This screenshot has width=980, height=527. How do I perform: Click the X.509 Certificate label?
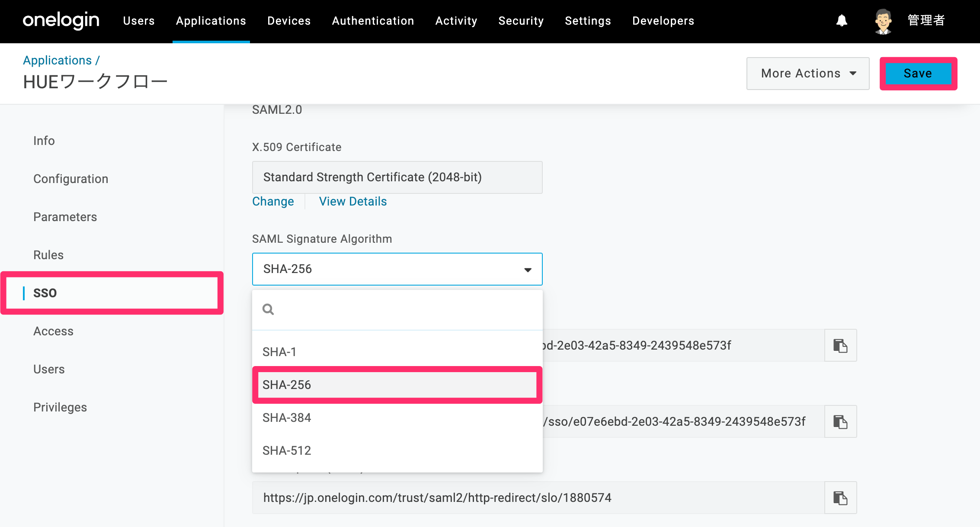coord(297,147)
